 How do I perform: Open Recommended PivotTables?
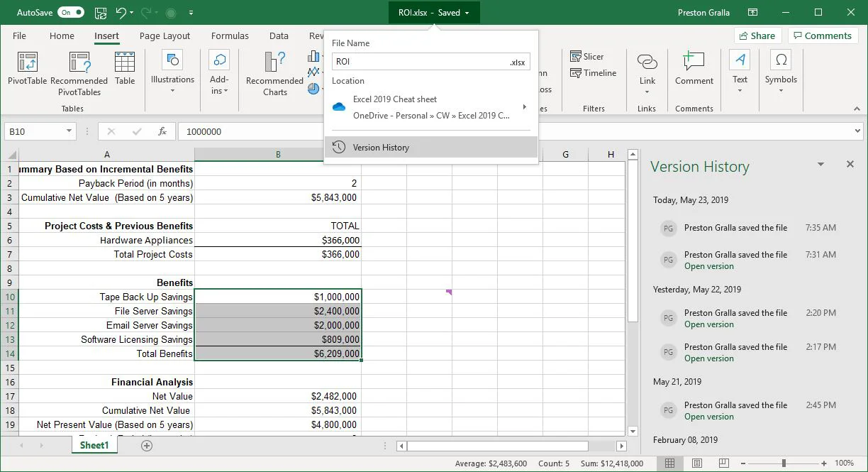[x=79, y=74]
